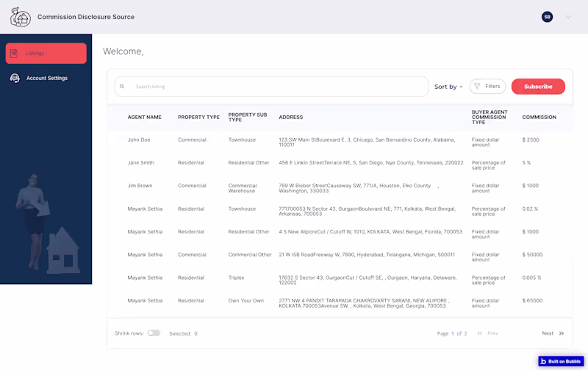Click the double-arrow previous page icon
This screenshot has height=370, width=588.
tap(479, 333)
